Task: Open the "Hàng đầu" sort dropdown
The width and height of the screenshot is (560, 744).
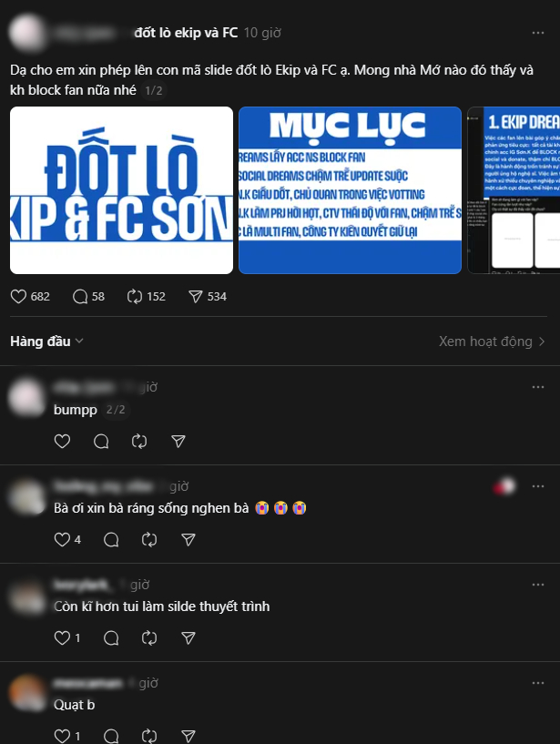Action: tap(47, 341)
